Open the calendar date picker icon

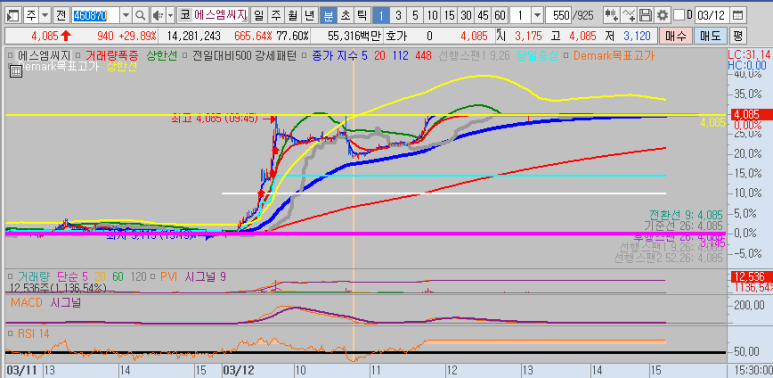click(737, 16)
